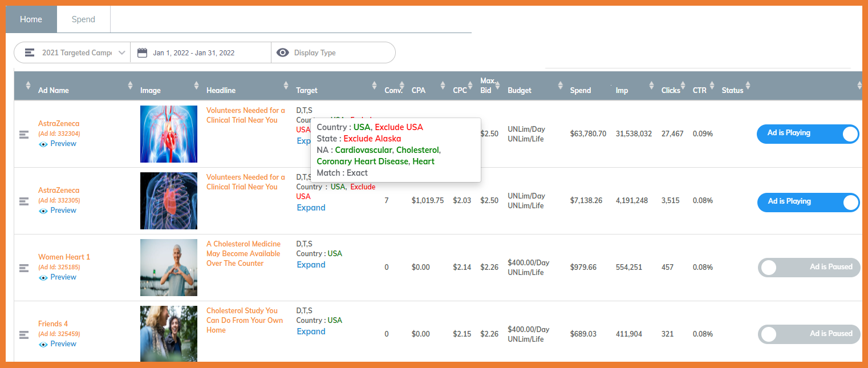Select the CPA value $1,019.75
The width and height of the screenshot is (868, 368).
(x=428, y=201)
